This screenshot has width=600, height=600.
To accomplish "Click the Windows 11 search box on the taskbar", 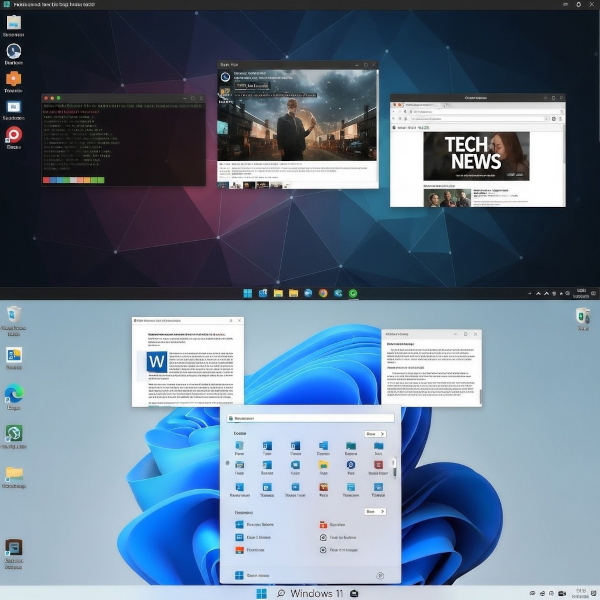I will point(310,593).
